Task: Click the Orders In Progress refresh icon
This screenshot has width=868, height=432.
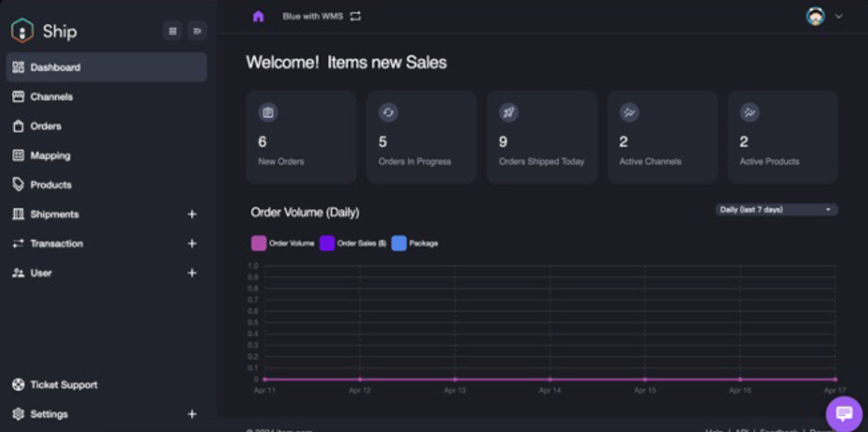Action: point(388,113)
